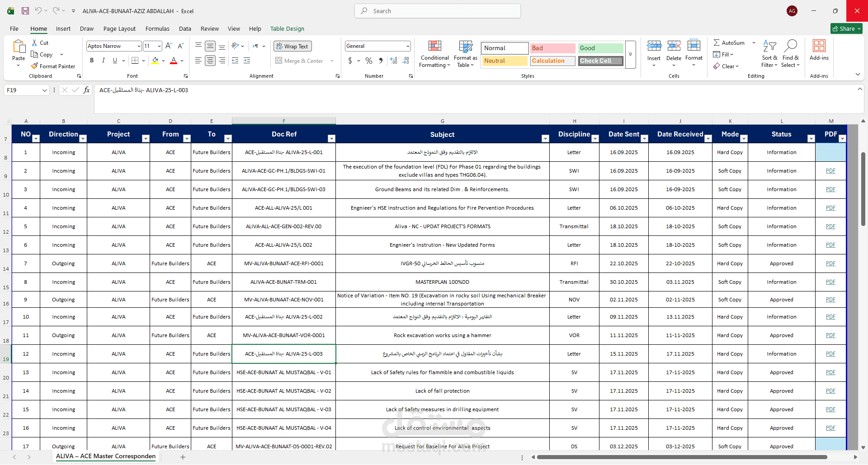
Task: Insert cells using the Insert icon
Action: tap(654, 46)
